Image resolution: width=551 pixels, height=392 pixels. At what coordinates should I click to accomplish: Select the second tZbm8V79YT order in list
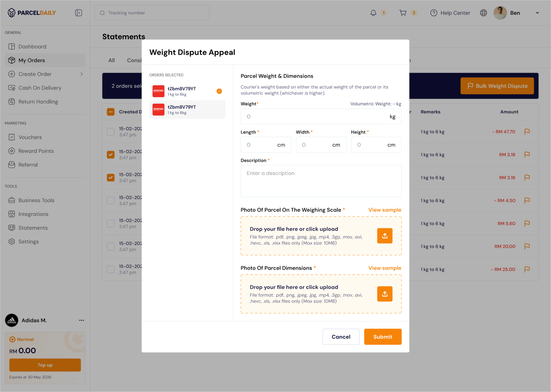point(187,110)
